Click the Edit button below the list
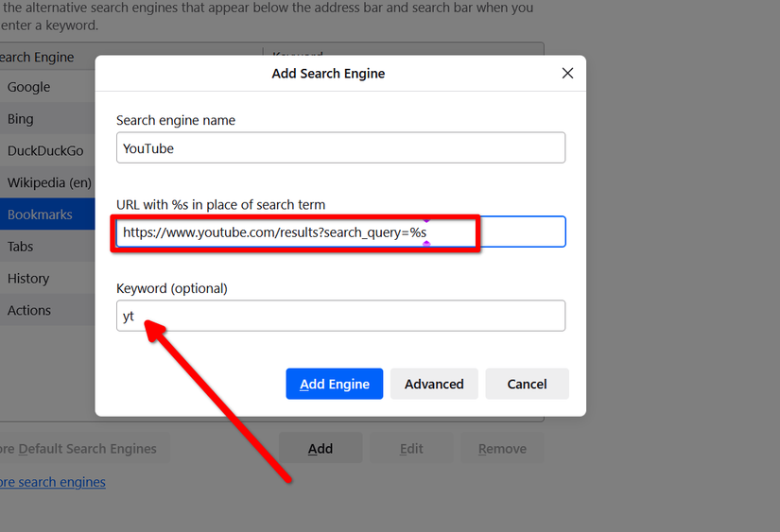This screenshot has width=780, height=532. pyautogui.click(x=411, y=448)
